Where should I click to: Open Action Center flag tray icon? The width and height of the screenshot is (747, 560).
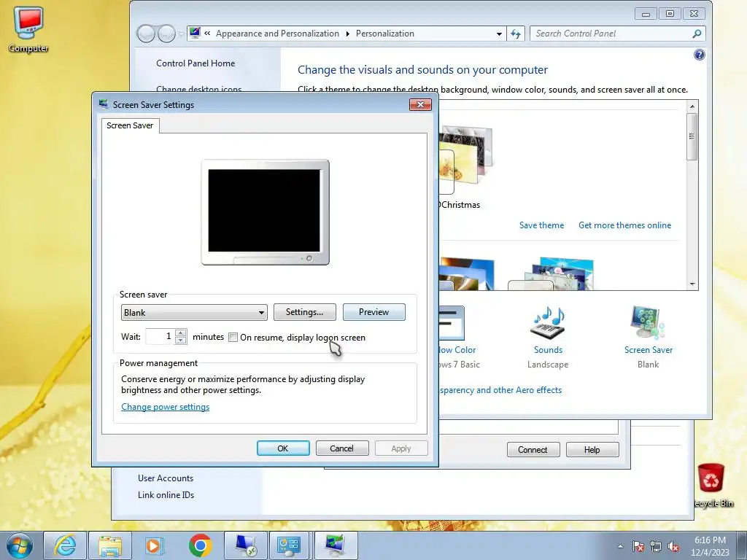click(638, 546)
